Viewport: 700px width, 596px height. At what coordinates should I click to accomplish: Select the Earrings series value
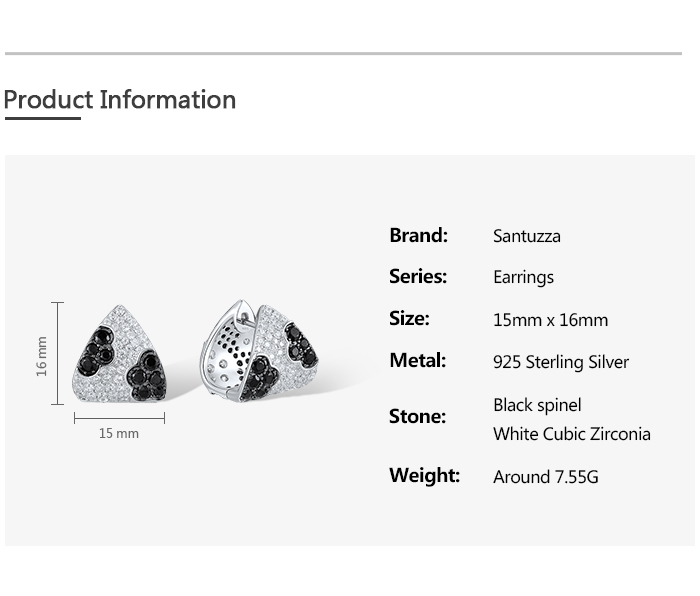pyautogui.click(x=523, y=278)
